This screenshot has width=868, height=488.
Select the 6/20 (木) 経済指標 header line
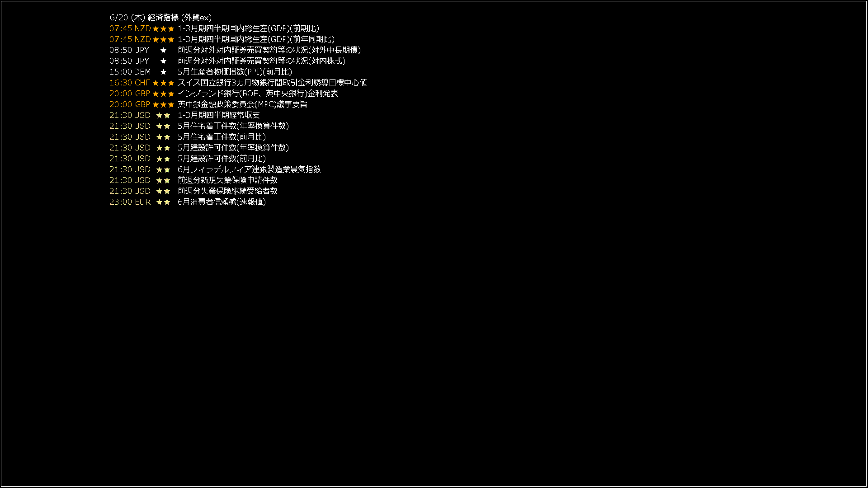coord(160,18)
